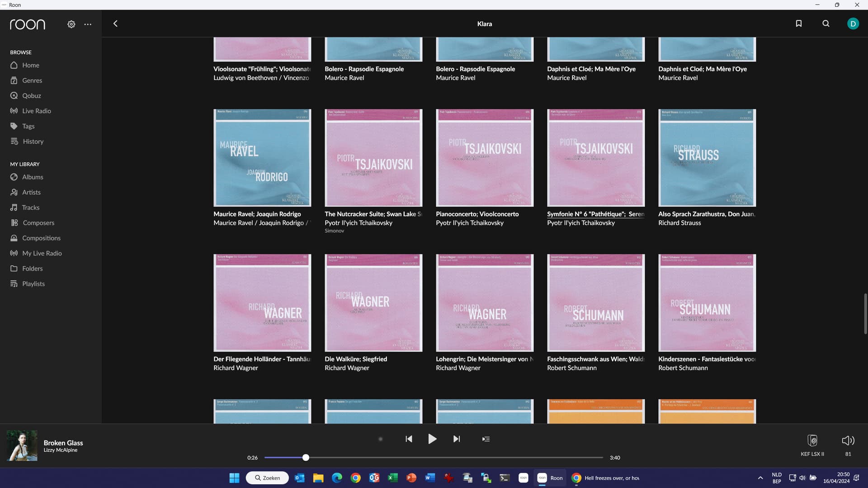Show hidden tray icons chevron
Screen dimensions: 868x488
click(760, 478)
